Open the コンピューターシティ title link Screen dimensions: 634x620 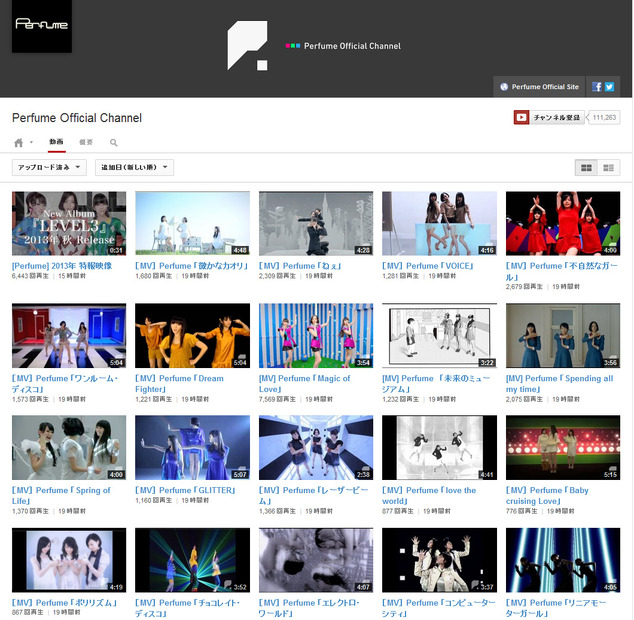439,608
